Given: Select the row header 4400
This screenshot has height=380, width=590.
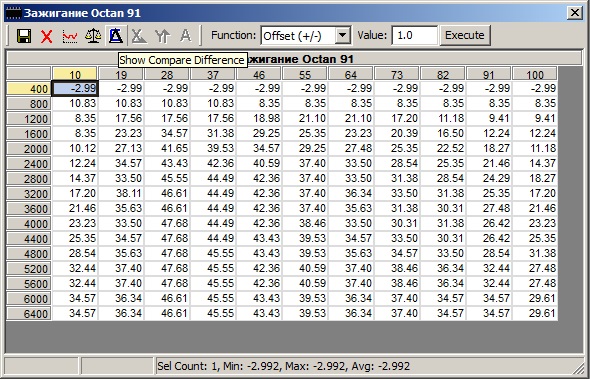Looking at the screenshot, I should tap(29, 239).
